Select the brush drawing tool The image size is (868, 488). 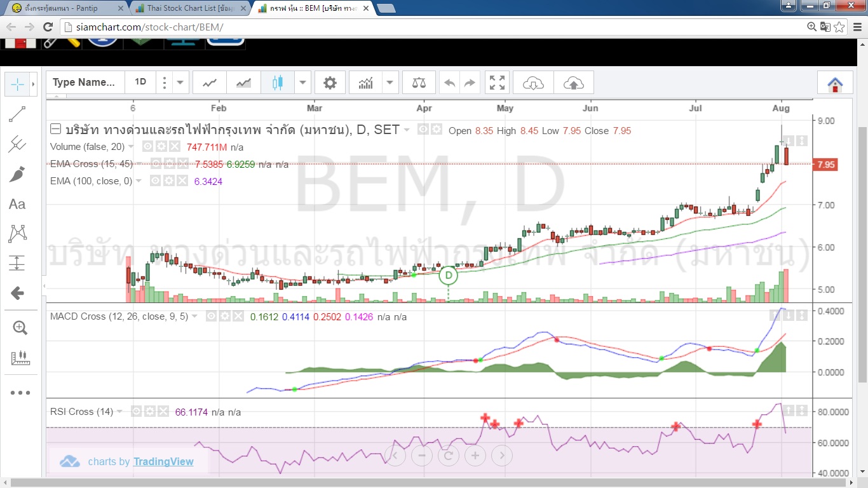point(17,174)
